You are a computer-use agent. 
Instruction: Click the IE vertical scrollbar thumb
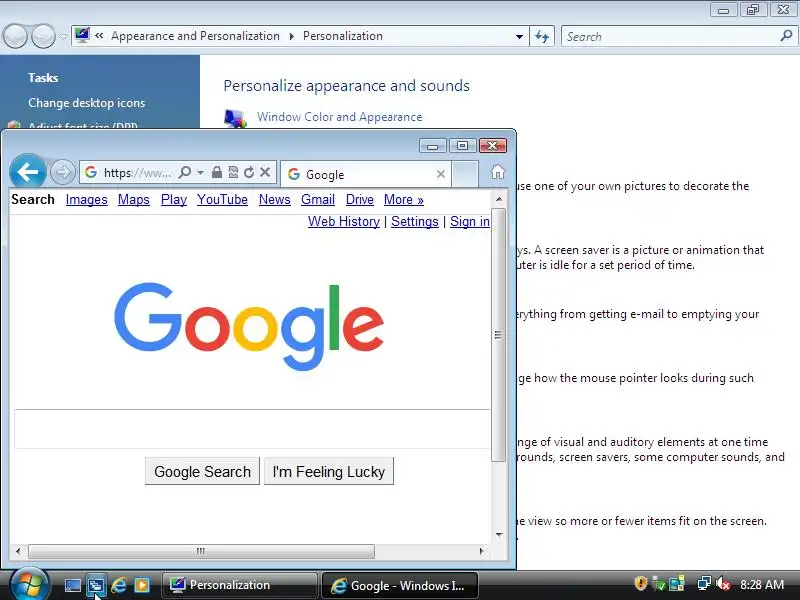point(498,335)
